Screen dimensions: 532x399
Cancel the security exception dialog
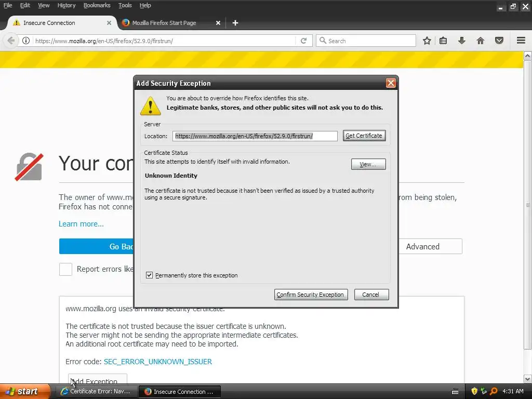pos(371,295)
